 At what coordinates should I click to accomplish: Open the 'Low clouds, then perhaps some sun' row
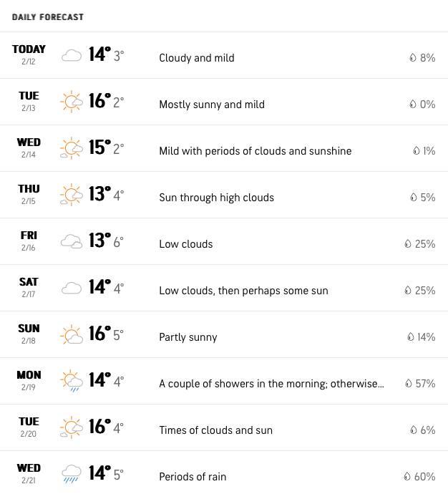pyautogui.click(x=224, y=288)
